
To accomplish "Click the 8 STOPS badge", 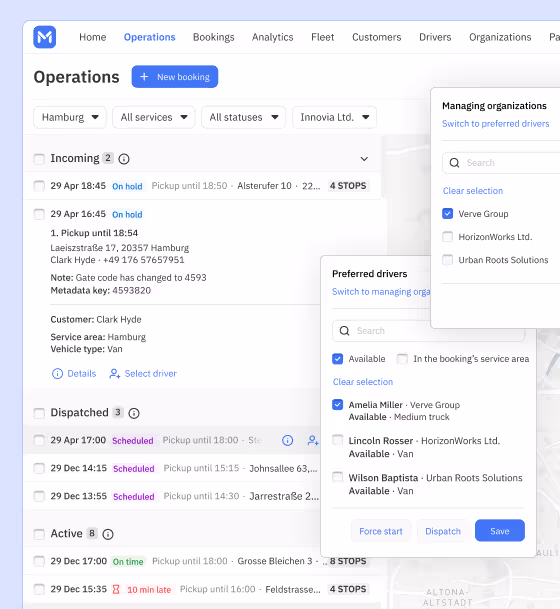I will click(x=348, y=561).
